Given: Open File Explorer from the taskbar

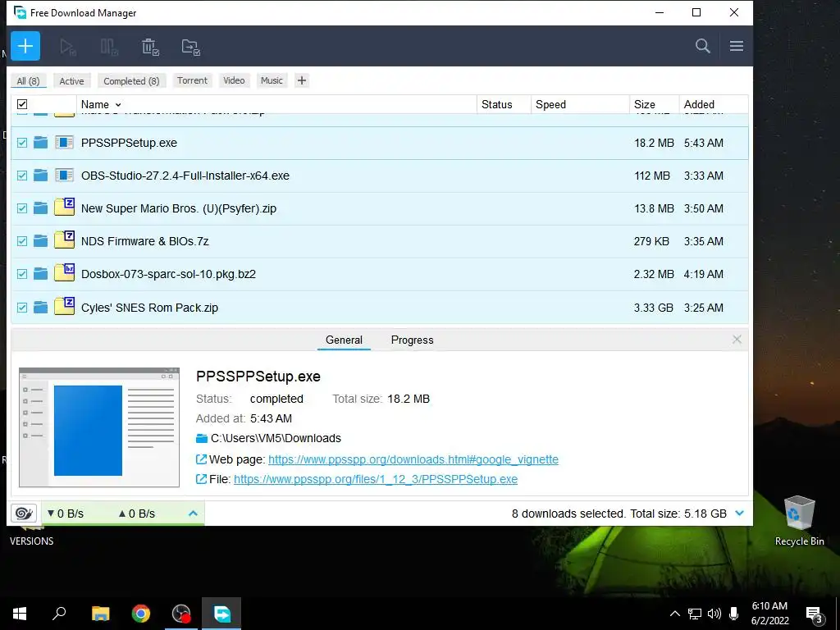Looking at the screenshot, I should coord(101,614).
